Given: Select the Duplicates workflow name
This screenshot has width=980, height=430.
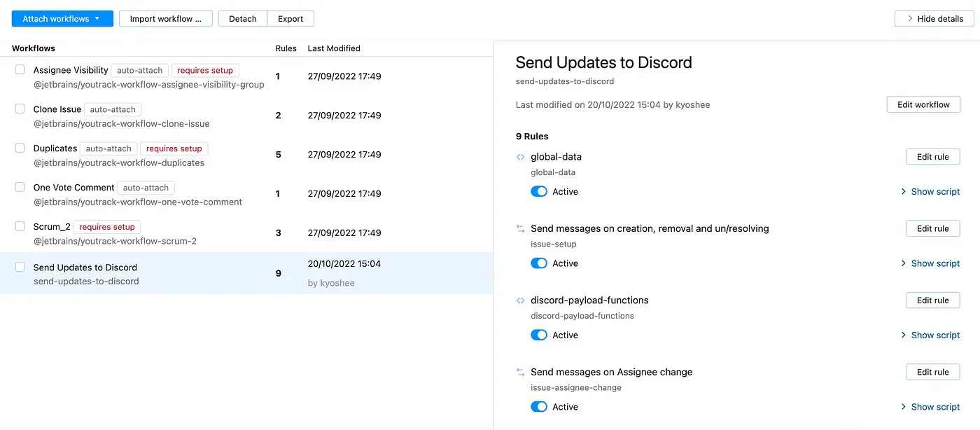Looking at the screenshot, I should pos(55,148).
